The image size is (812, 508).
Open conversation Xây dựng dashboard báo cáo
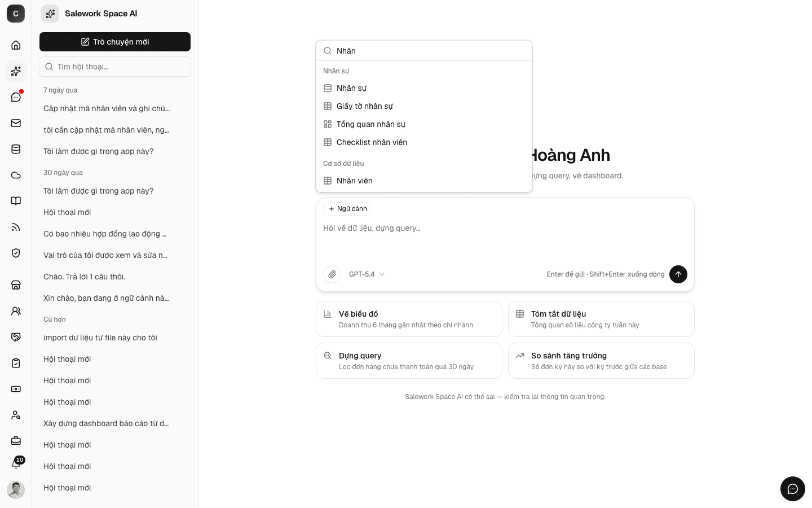[107, 423]
